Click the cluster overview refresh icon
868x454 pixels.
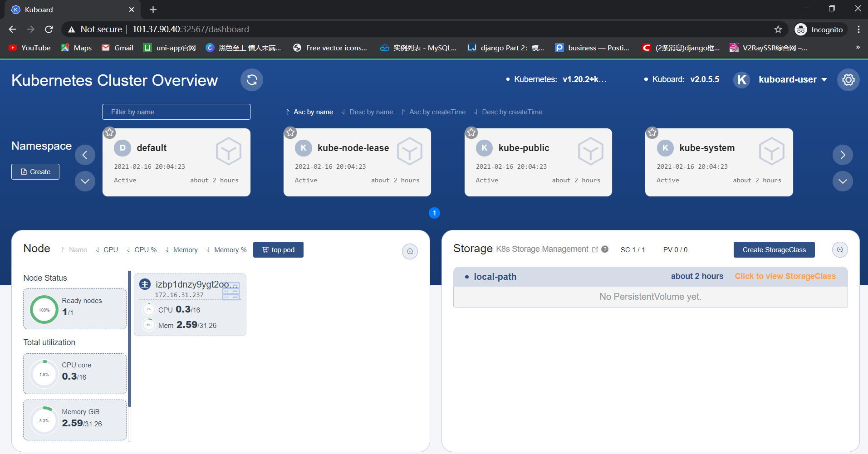(x=252, y=80)
